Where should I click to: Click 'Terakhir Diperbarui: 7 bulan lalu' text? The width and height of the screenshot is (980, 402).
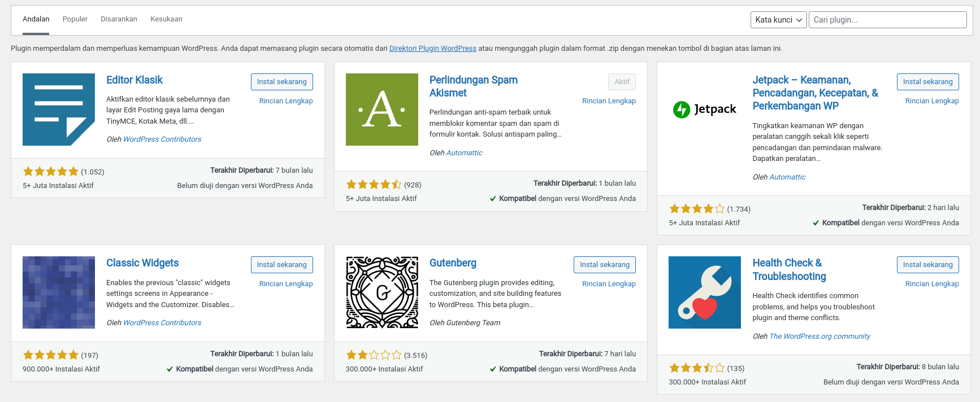tap(262, 171)
